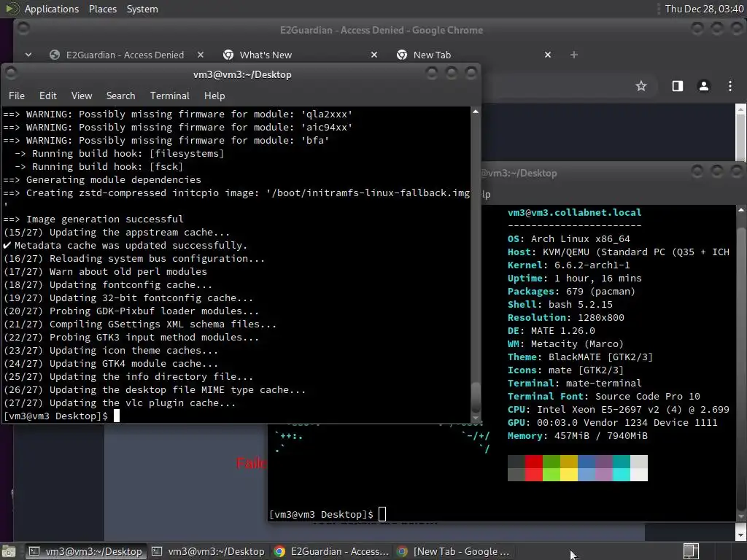
Task: Open the Search menu in front terminal
Action: pos(120,96)
